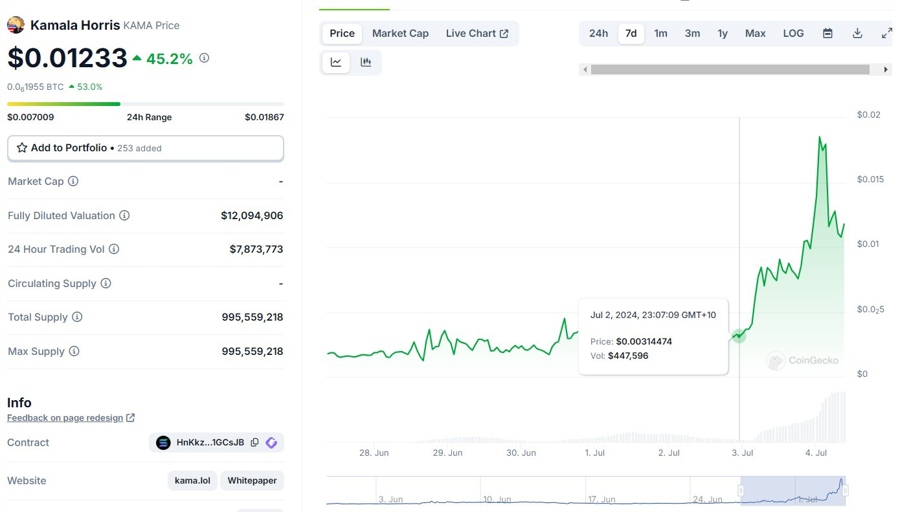Screen dimensions: 900x512
Task: Click the $0.007009 range low value
Action: point(30,117)
